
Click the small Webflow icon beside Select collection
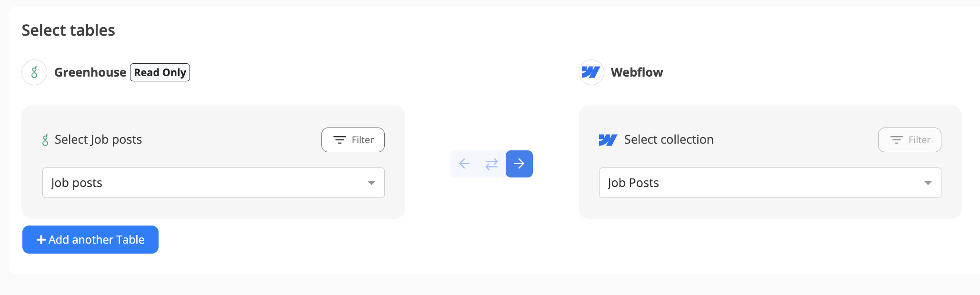pos(608,140)
